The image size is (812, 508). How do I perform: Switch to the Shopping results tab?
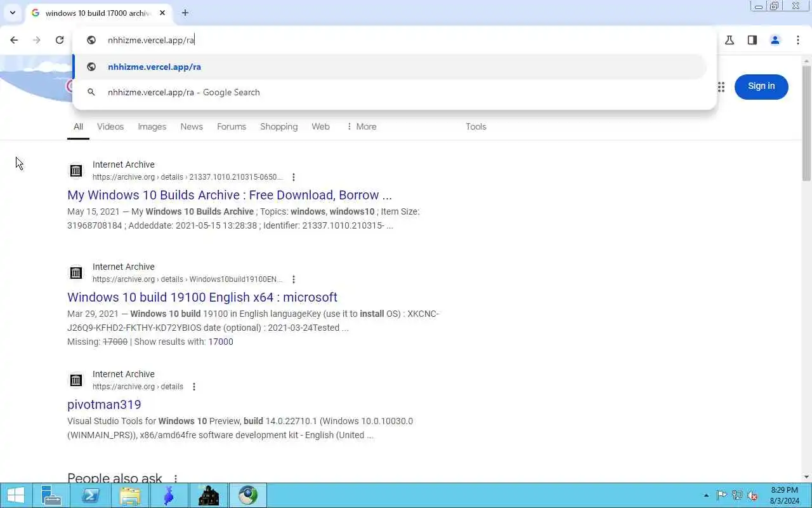279,126
